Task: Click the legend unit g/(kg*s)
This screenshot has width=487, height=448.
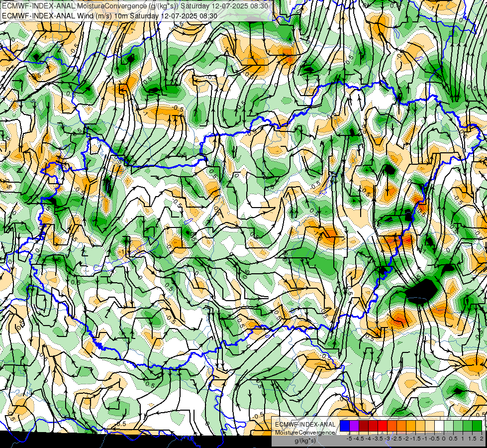Action: click(x=305, y=441)
